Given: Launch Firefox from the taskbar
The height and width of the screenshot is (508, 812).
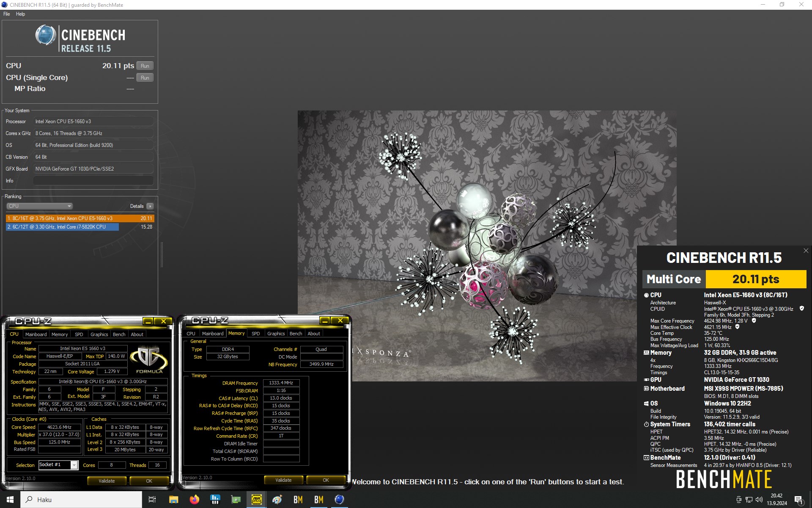Looking at the screenshot, I should 194,500.
